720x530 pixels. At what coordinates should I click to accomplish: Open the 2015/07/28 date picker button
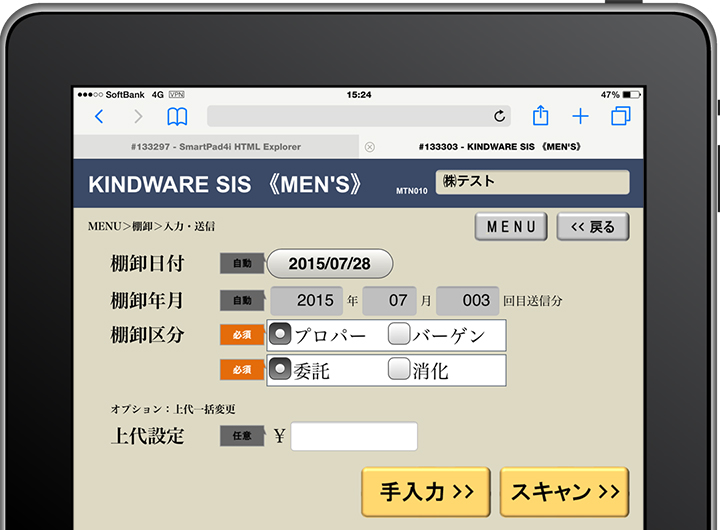[x=330, y=264]
